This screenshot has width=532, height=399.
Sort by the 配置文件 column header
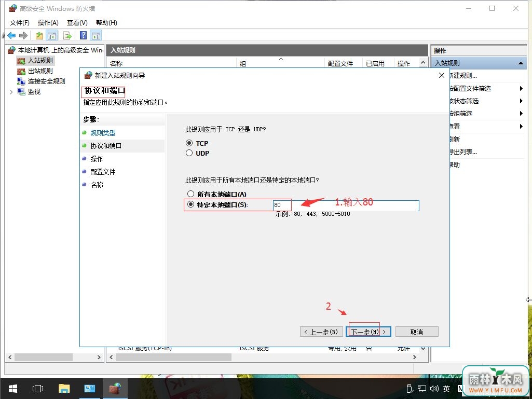[x=344, y=63]
